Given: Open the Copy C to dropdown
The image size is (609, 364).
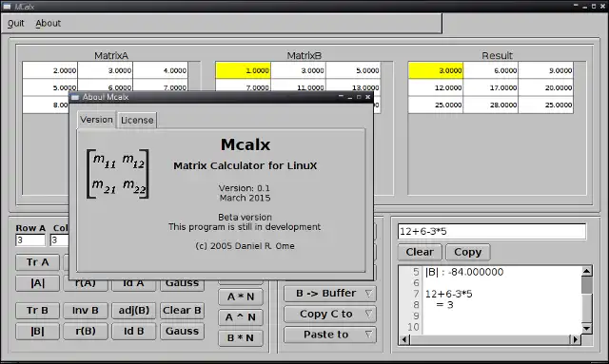Looking at the screenshot, I should [x=330, y=315].
